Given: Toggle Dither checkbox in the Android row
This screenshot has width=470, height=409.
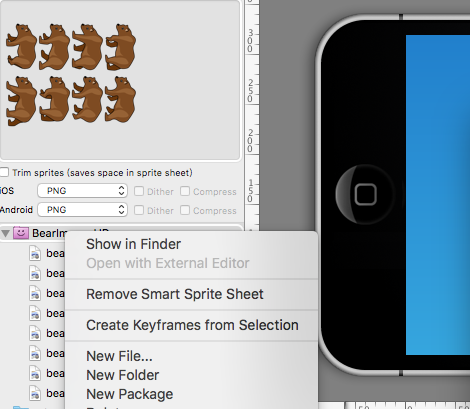Looking at the screenshot, I should click(x=139, y=210).
